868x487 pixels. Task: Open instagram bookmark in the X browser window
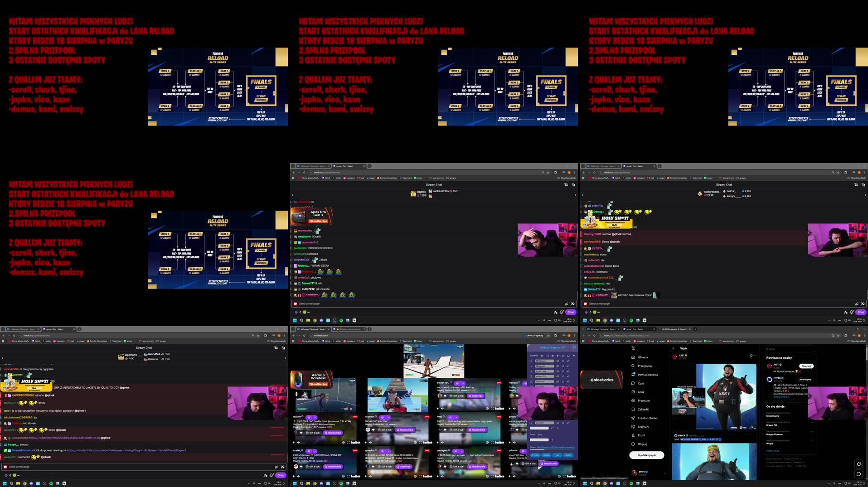click(639, 341)
